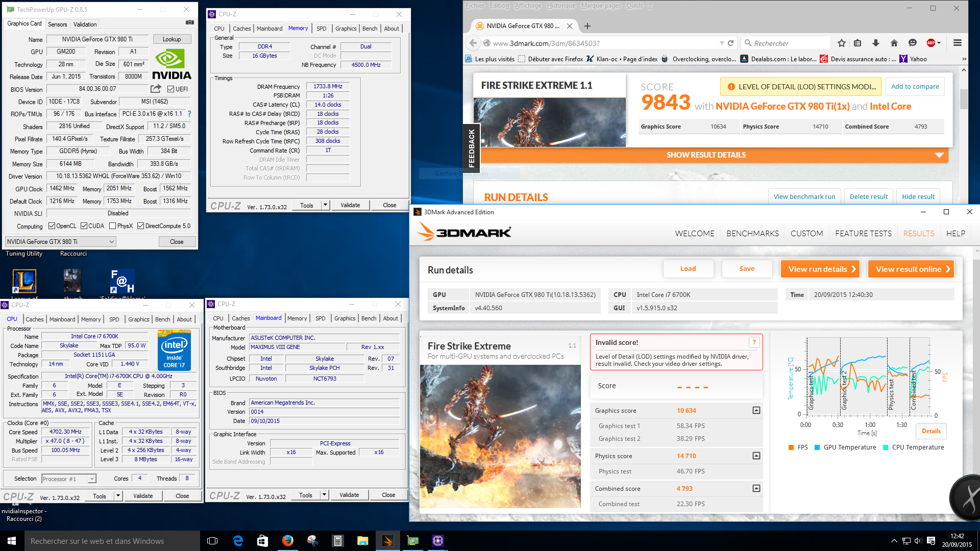Click the Windows taskbar search box

[112, 541]
